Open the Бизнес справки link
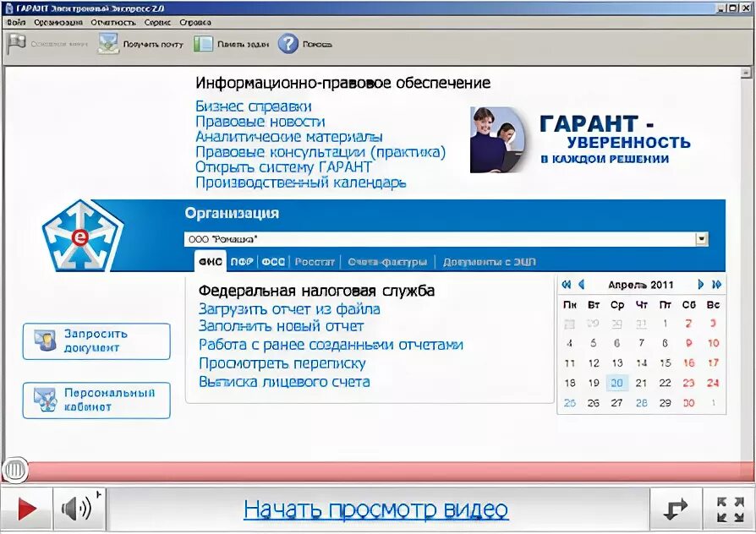This screenshot has width=756, height=534. point(253,106)
